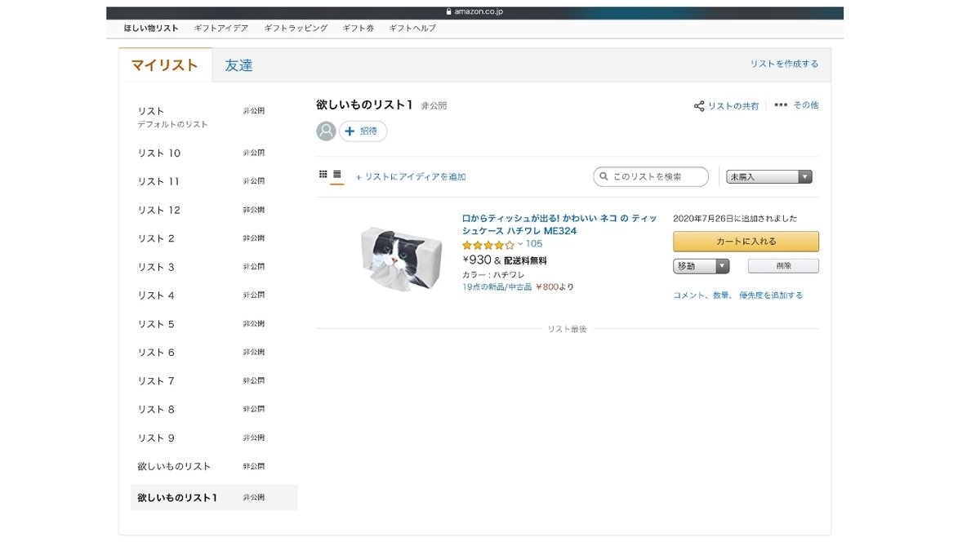Click the ¥930 product price
Screen dimensions: 980x551
coord(477,260)
